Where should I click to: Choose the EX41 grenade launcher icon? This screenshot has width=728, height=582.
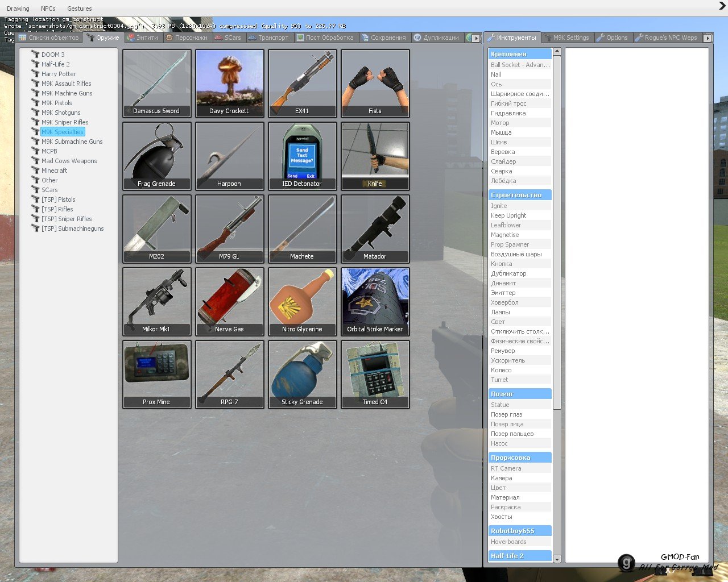pos(302,84)
